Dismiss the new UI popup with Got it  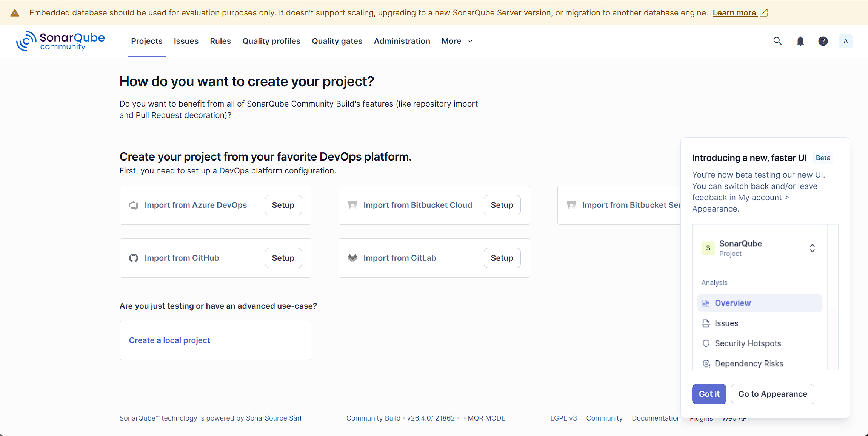tap(709, 394)
